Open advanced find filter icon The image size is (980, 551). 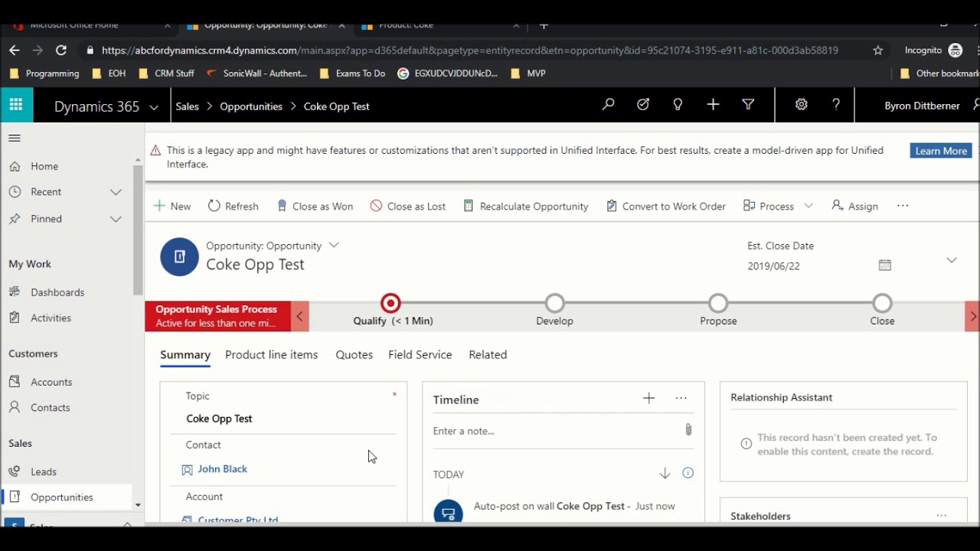[748, 105]
